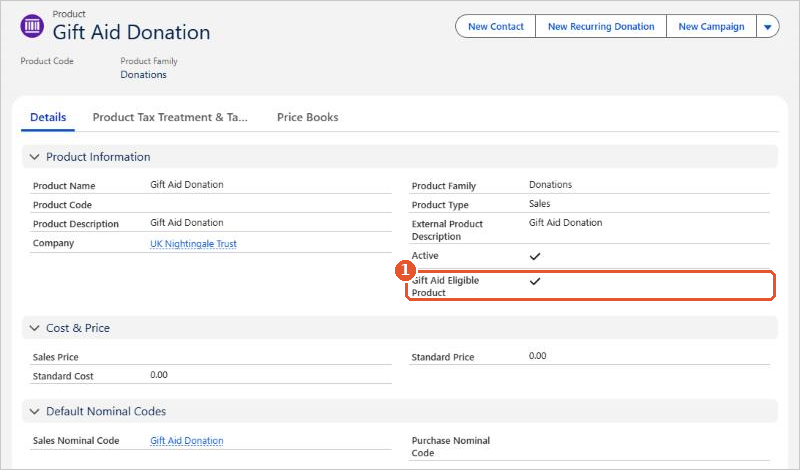Click the New Recurring Donation button
The width and height of the screenshot is (800, 470).
click(x=601, y=27)
